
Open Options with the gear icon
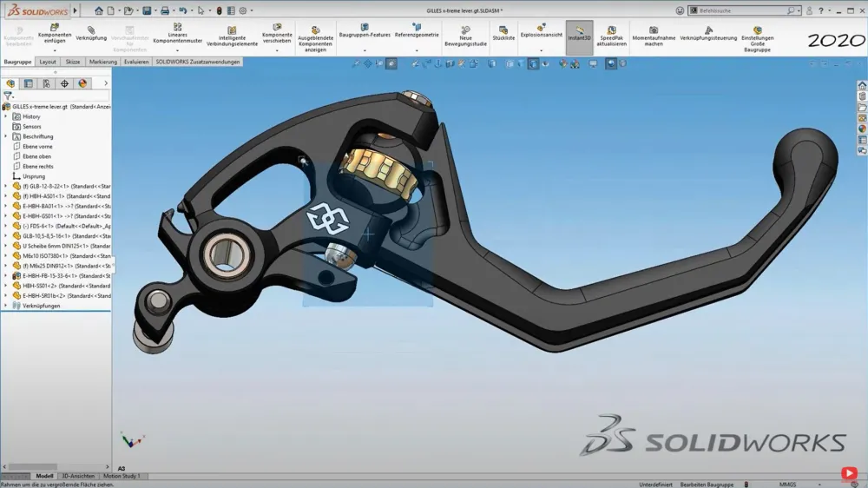[242, 10]
